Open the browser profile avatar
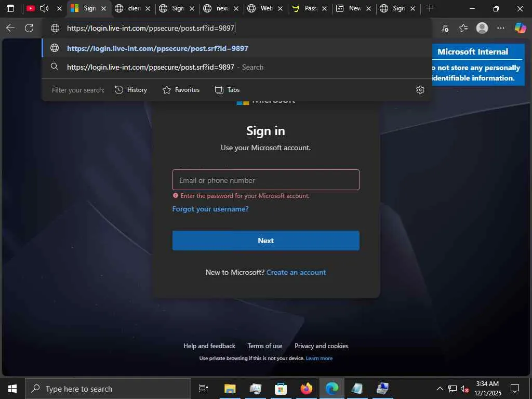Image resolution: width=532 pixels, height=399 pixels. 482,28
